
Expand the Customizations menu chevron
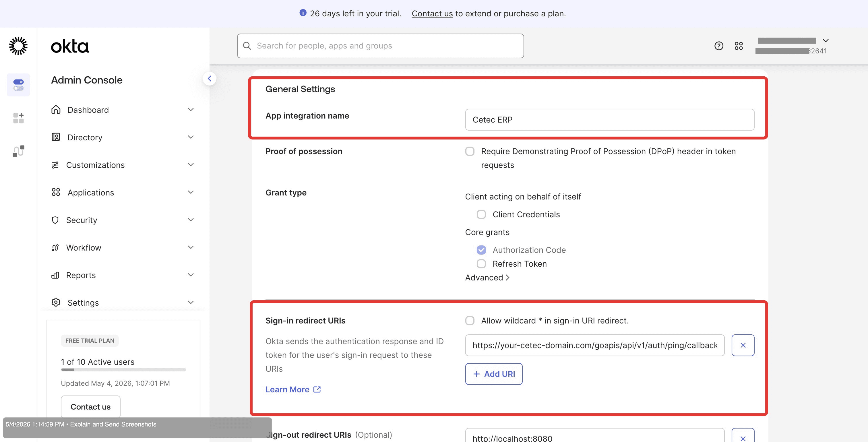pos(191,165)
